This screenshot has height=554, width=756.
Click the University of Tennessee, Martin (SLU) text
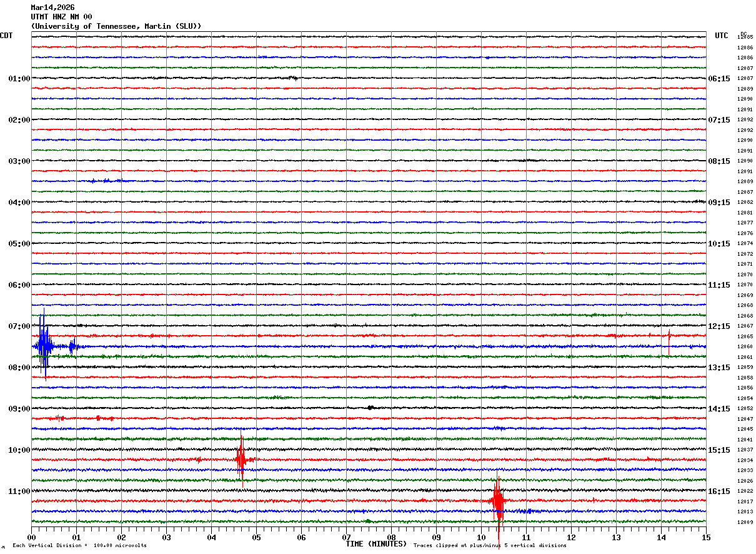click(116, 26)
